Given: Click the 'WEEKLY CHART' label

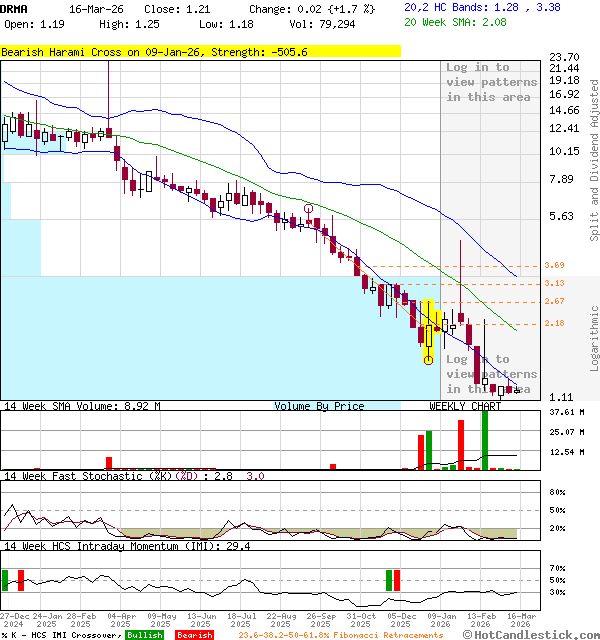Looking at the screenshot, I should point(465,406).
